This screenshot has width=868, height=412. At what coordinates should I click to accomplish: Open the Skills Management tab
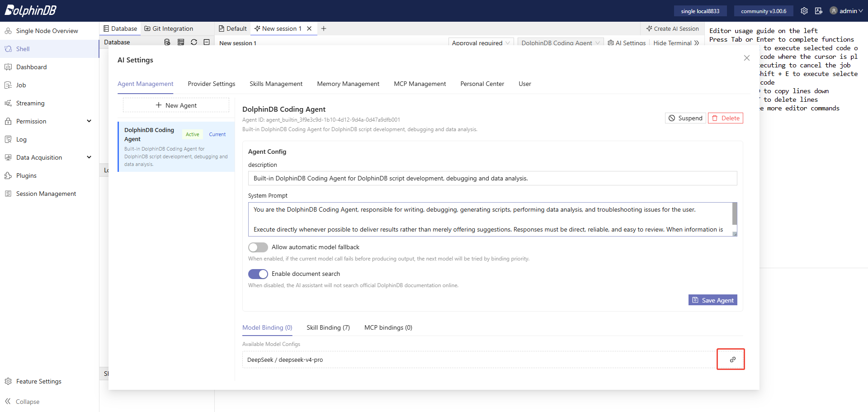click(276, 84)
